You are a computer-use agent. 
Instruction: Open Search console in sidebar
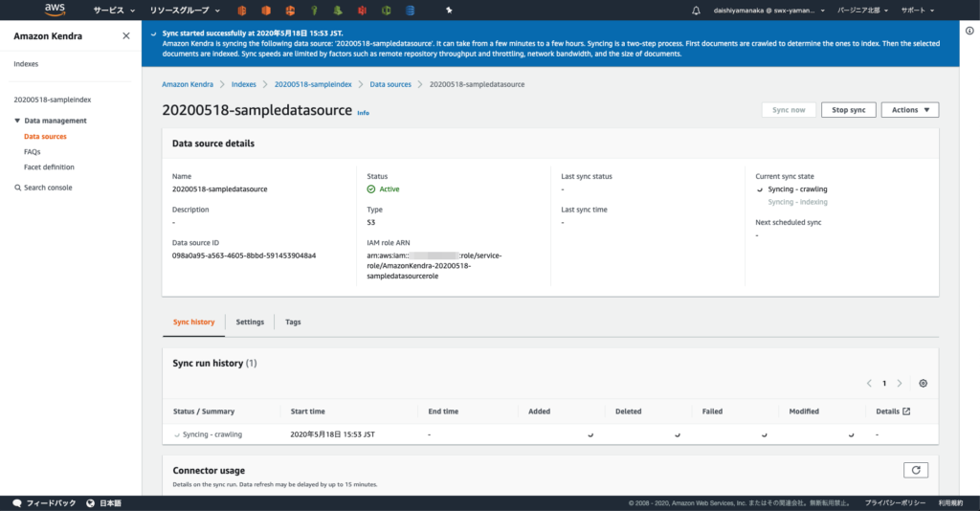click(47, 188)
